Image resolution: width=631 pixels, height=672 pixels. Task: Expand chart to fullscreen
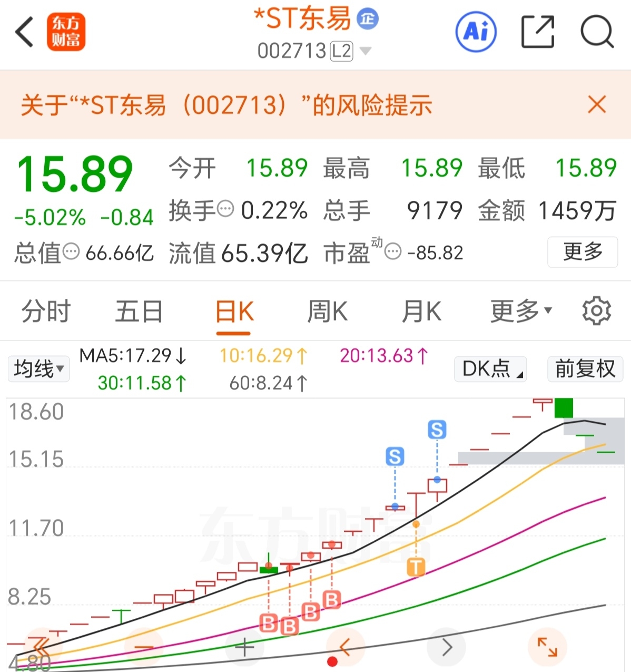[x=547, y=647]
